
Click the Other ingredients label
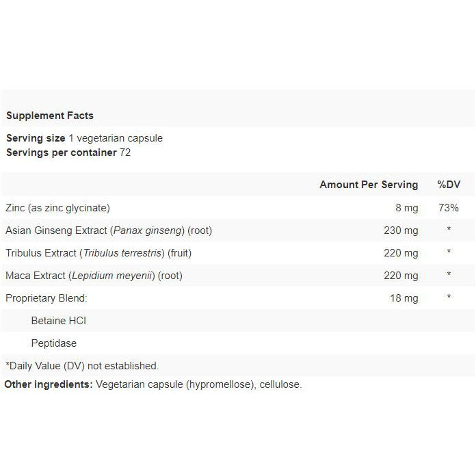pyautogui.click(x=49, y=384)
